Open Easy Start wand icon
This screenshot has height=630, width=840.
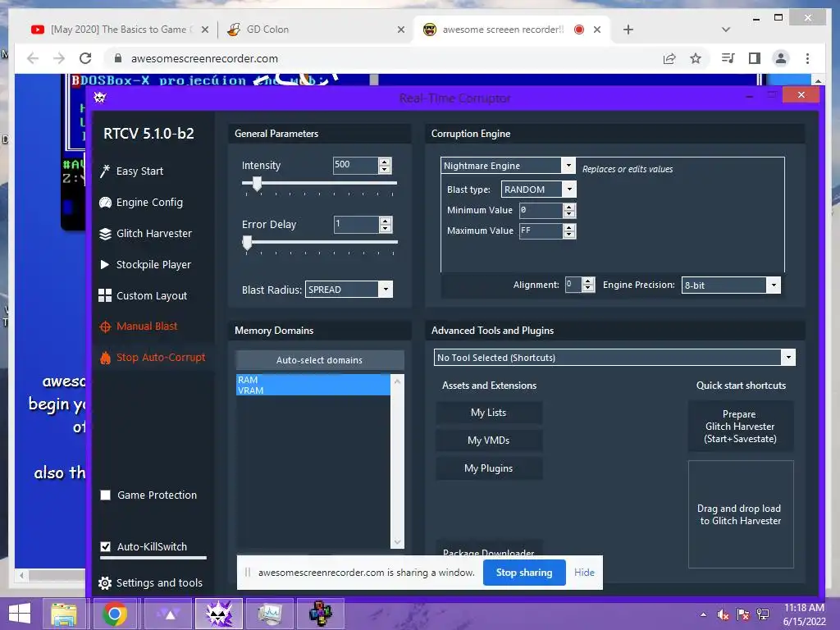[105, 171]
